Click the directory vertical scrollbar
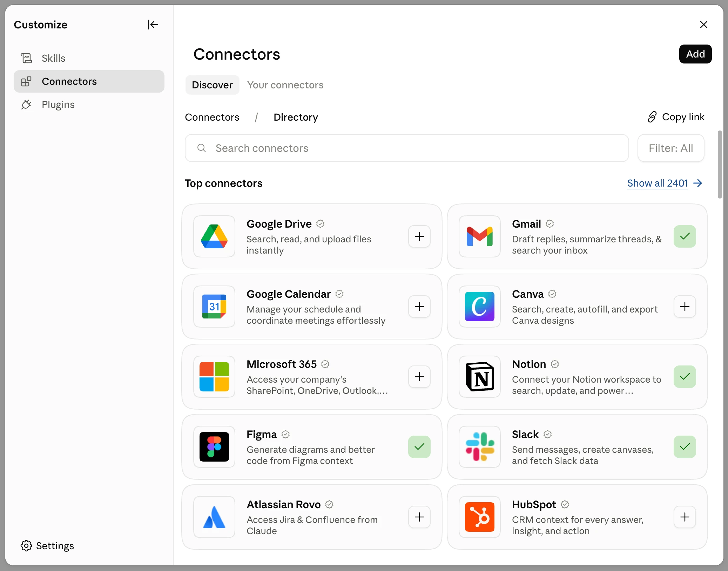Image resolution: width=728 pixels, height=571 pixels. pos(720,164)
